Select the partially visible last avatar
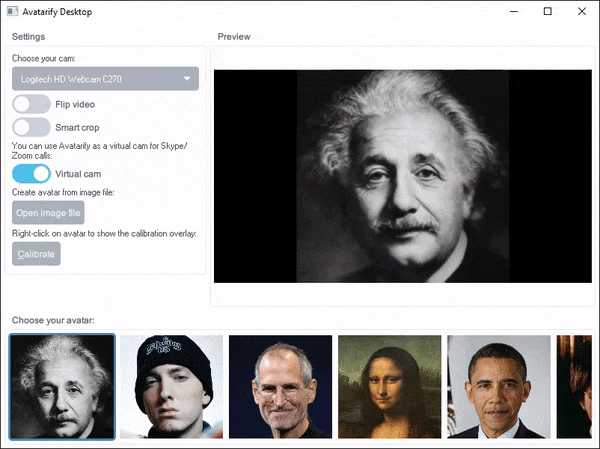 pyautogui.click(x=574, y=387)
